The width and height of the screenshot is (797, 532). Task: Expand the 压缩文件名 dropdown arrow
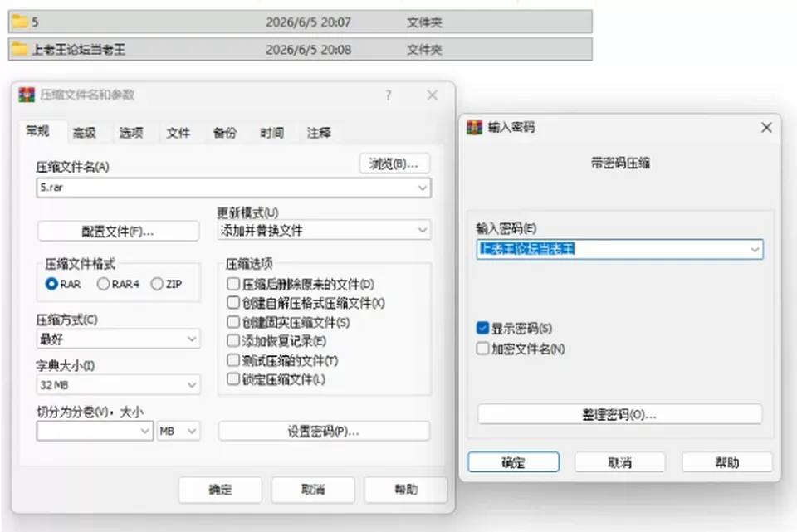coord(422,188)
